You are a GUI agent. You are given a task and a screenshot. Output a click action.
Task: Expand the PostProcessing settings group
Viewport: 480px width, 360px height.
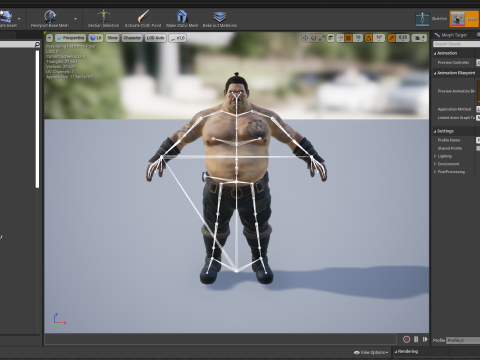[x=435, y=172]
